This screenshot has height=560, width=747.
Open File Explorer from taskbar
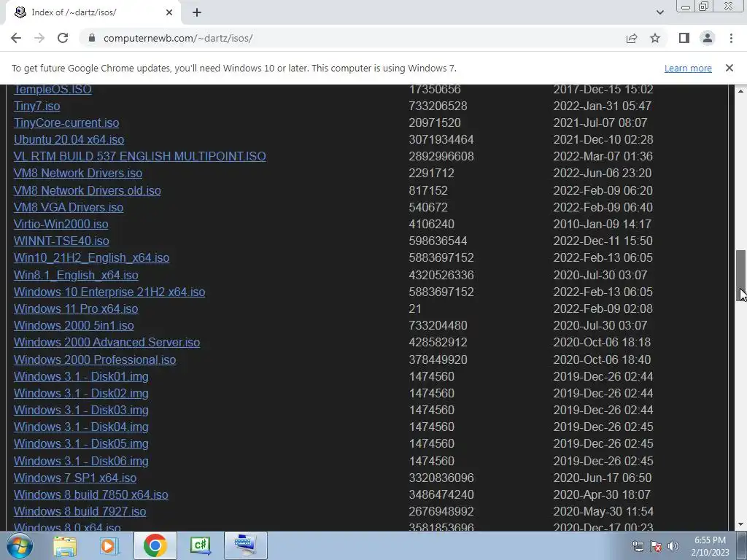[x=65, y=545]
